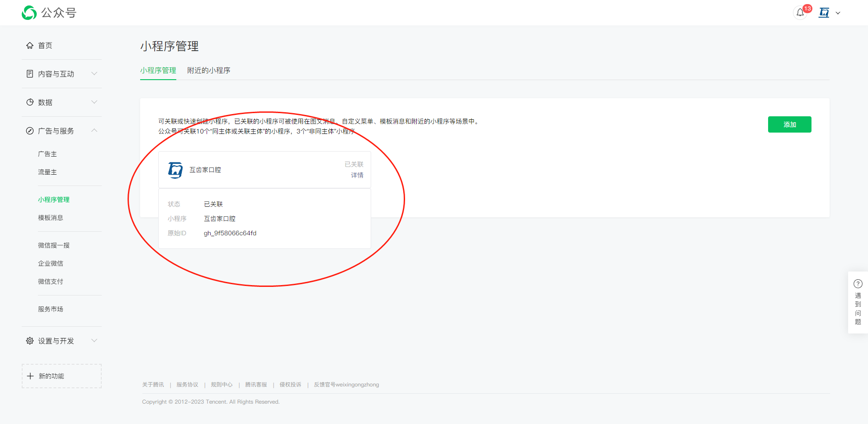The image size is (868, 424).
Task: Open the 设置与开发 sidebar menu
Action: pyautogui.click(x=56, y=341)
